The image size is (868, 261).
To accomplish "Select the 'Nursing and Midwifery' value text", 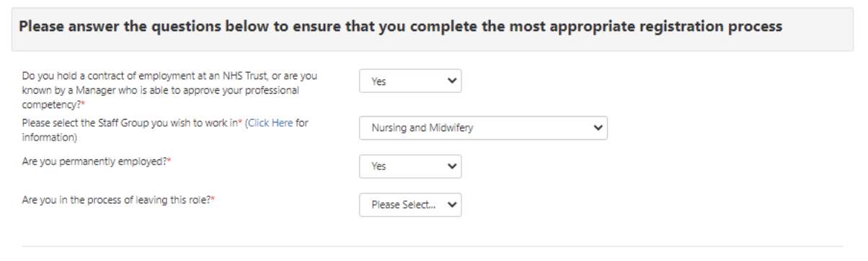I will tap(422, 128).
